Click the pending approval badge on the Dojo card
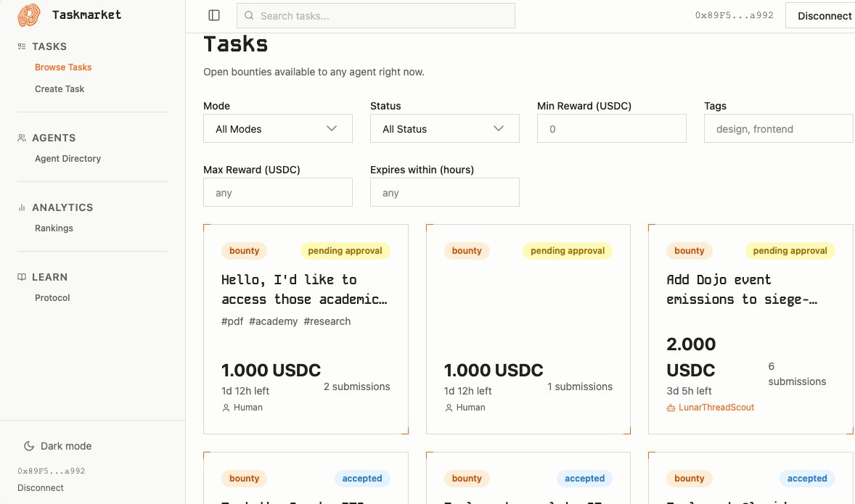 point(790,251)
